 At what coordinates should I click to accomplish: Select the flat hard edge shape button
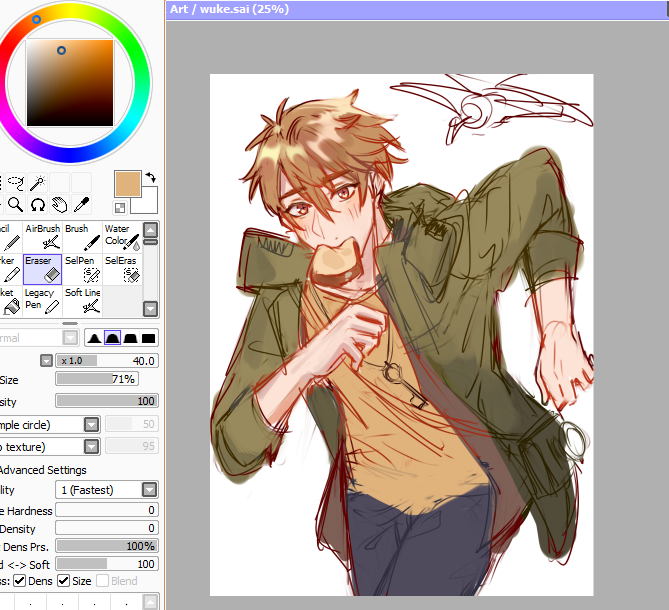click(148, 338)
